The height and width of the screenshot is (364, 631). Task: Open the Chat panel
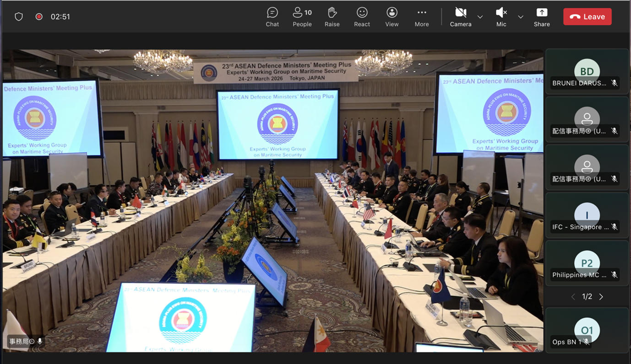(x=272, y=17)
